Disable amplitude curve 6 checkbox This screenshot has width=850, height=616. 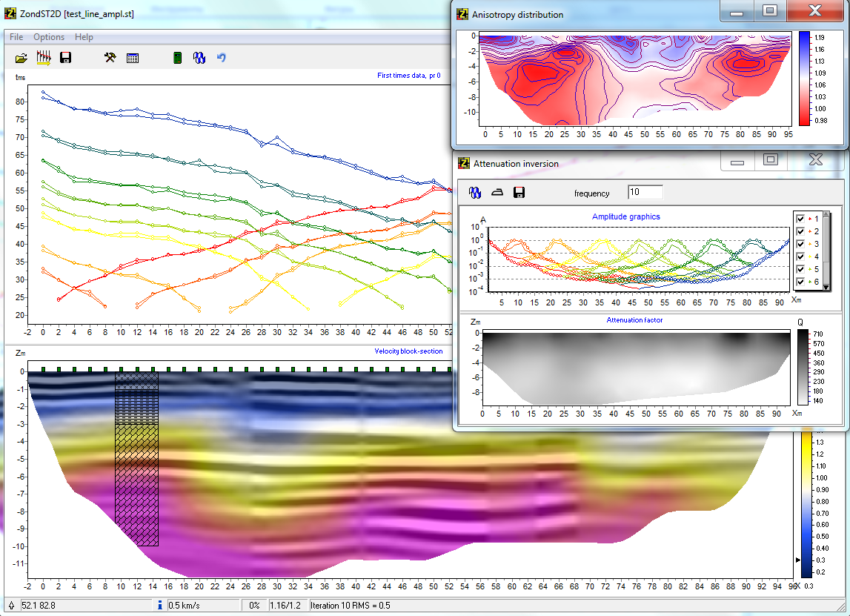800,282
